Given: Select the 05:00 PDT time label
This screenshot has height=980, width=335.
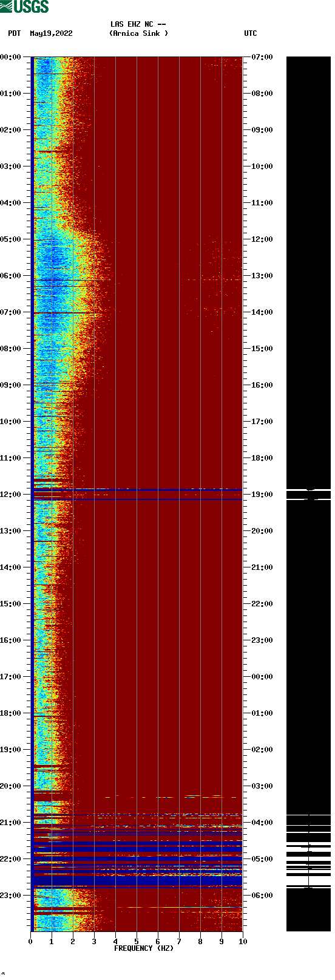Looking at the screenshot, I should (11, 239).
